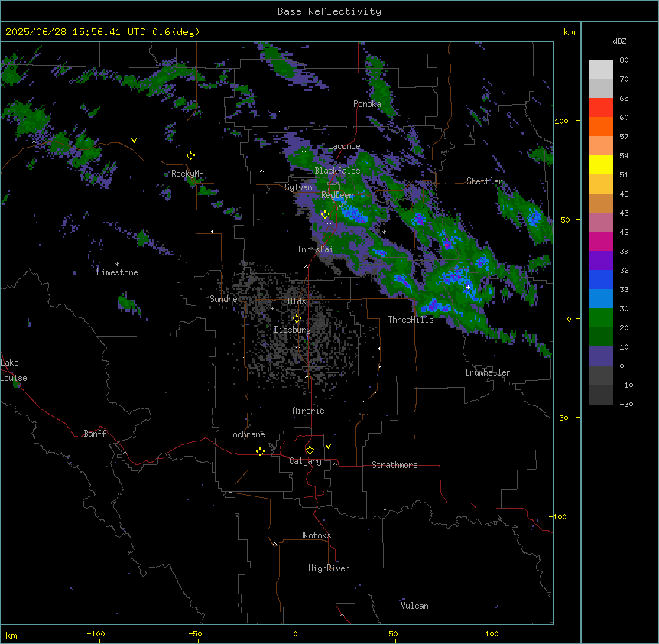Click the Olds label
Screen dimensions: 659x644
click(297, 301)
